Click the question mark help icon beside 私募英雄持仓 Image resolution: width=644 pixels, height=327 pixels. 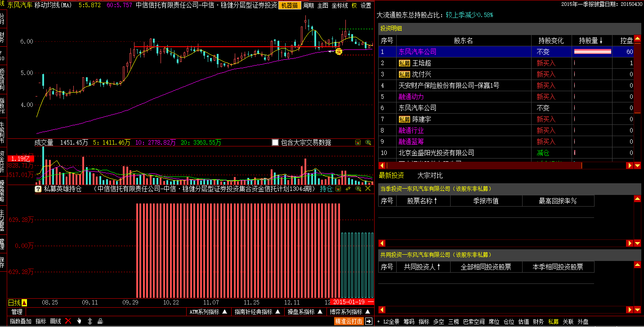pos(38,190)
